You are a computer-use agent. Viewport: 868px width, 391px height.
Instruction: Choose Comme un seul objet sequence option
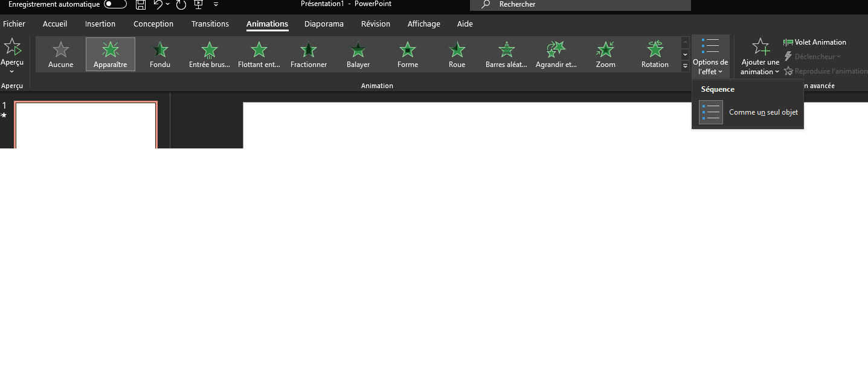[x=748, y=112]
